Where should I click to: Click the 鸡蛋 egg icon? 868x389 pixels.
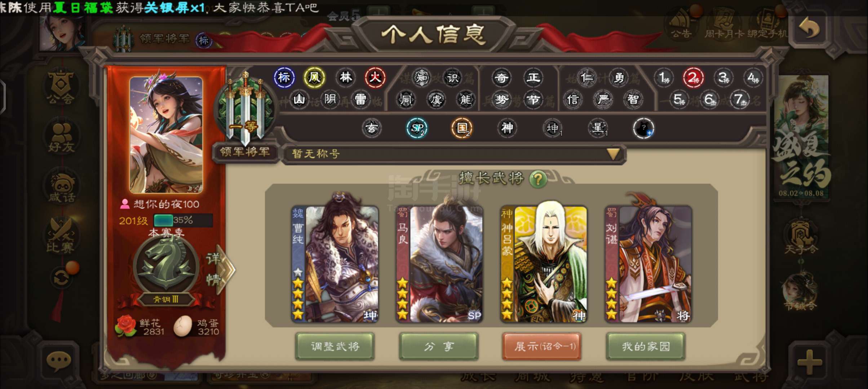(183, 326)
